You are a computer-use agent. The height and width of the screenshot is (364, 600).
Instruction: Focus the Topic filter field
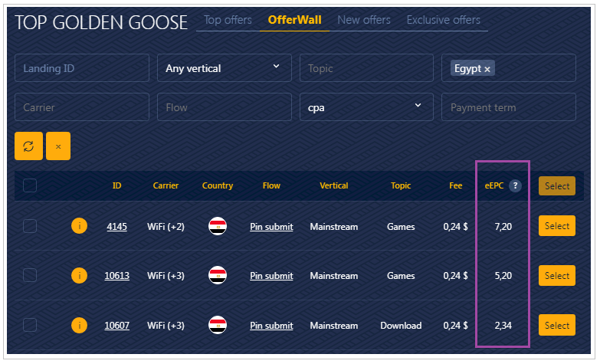coord(366,68)
